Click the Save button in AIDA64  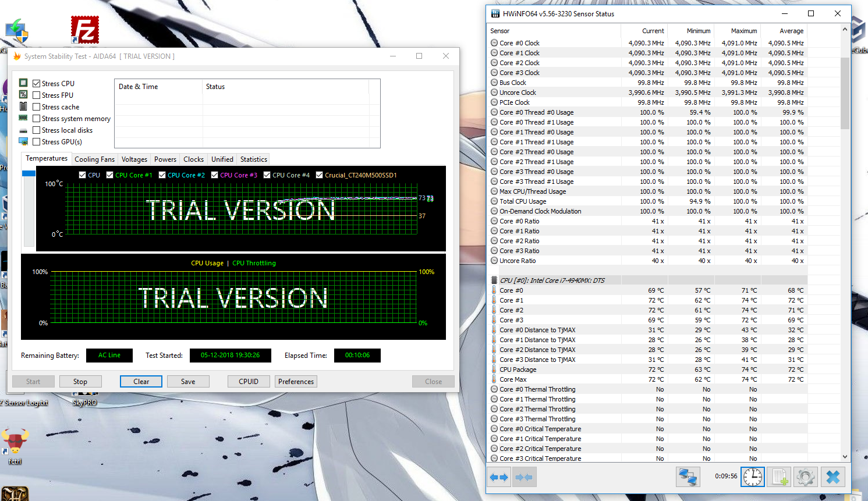[188, 382]
